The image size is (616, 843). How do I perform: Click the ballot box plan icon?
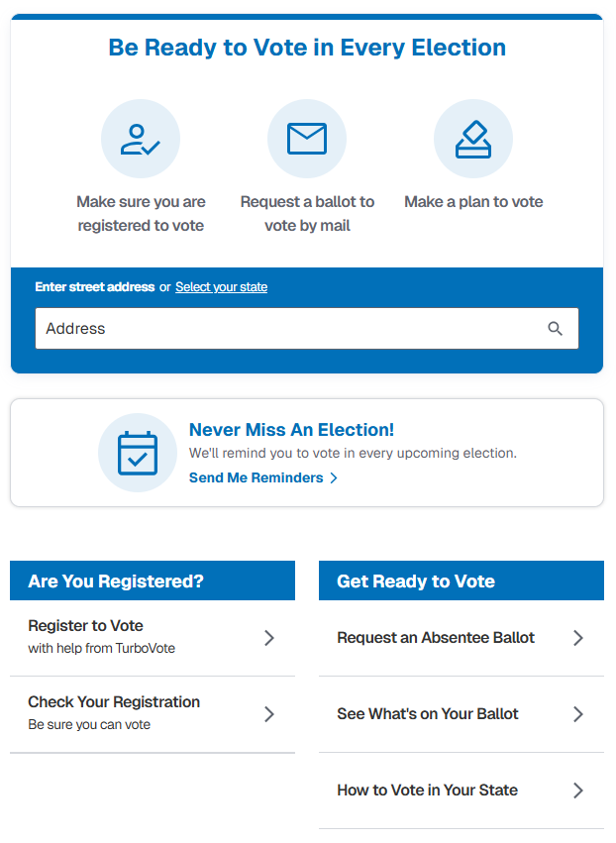[473, 140]
